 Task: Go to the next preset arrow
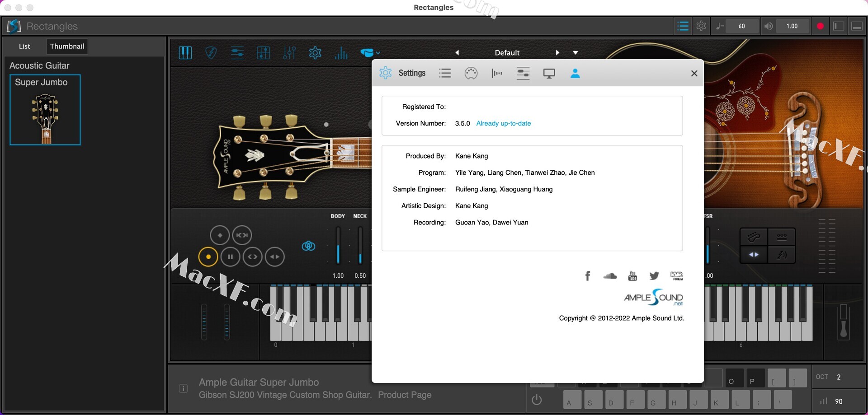[557, 52]
